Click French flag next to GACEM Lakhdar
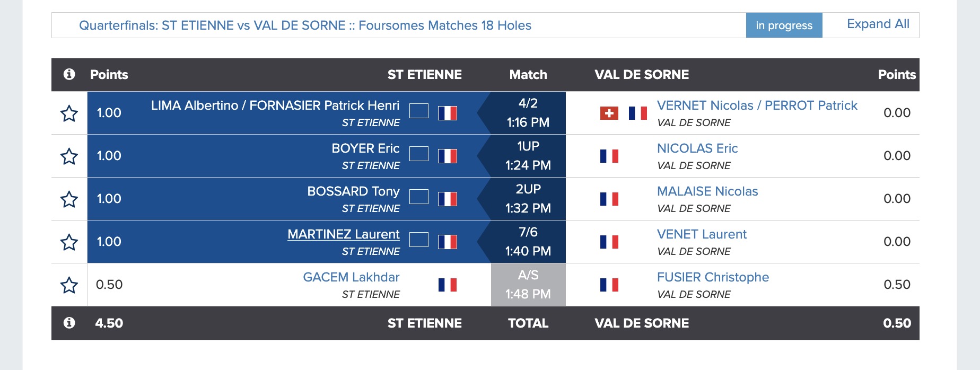 (x=448, y=285)
